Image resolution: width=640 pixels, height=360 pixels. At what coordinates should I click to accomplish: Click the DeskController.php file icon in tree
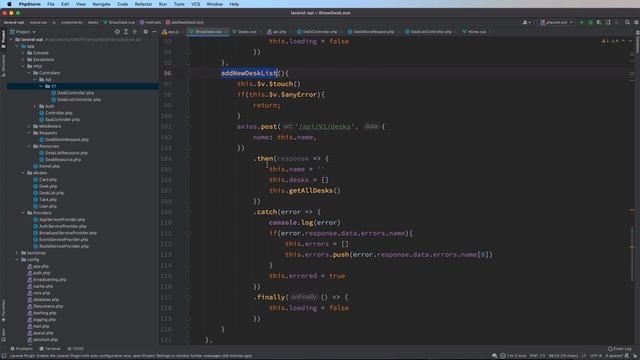click(x=53, y=93)
